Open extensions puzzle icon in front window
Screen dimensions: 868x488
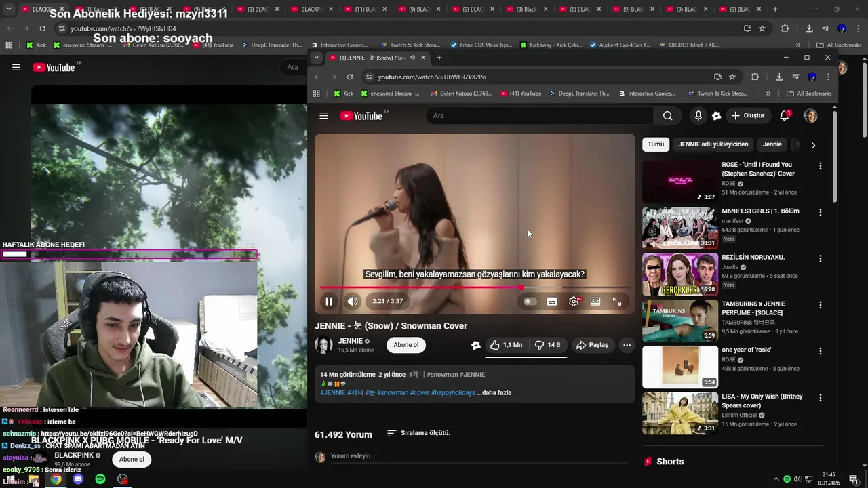click(755, 77)
